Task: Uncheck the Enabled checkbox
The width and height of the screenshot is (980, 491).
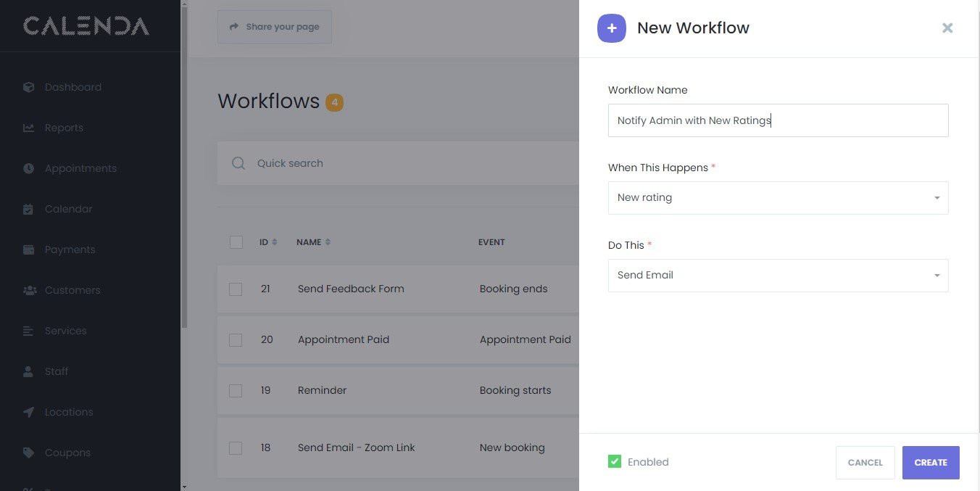Action: (615, 461)
